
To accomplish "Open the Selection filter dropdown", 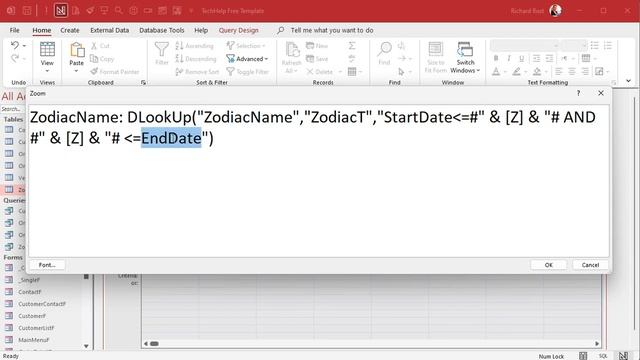I will tap(246, 46).
